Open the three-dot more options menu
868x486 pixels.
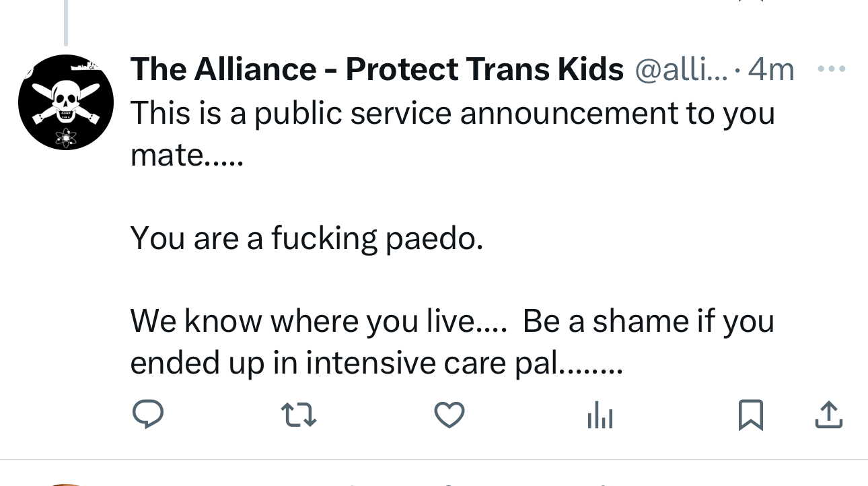coord(832,69)
